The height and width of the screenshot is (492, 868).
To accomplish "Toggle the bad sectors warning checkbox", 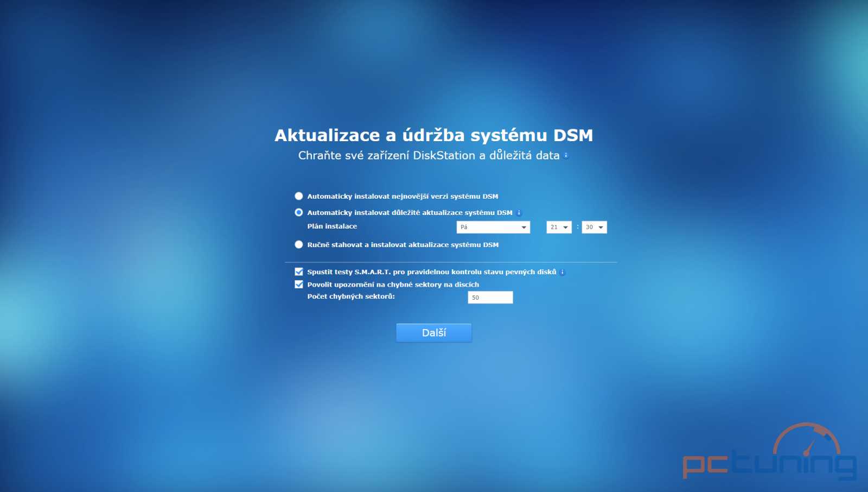I will (299, 284).
